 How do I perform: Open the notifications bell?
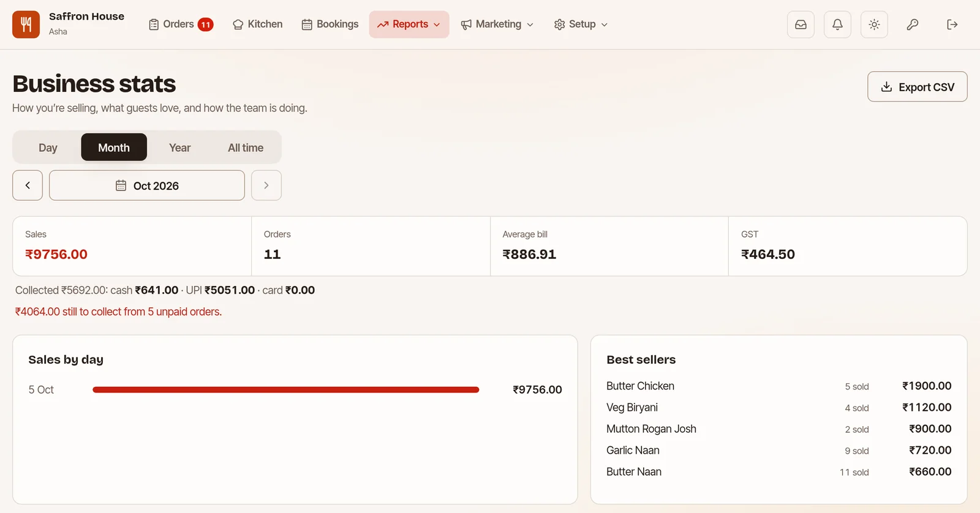coord(837,24)
